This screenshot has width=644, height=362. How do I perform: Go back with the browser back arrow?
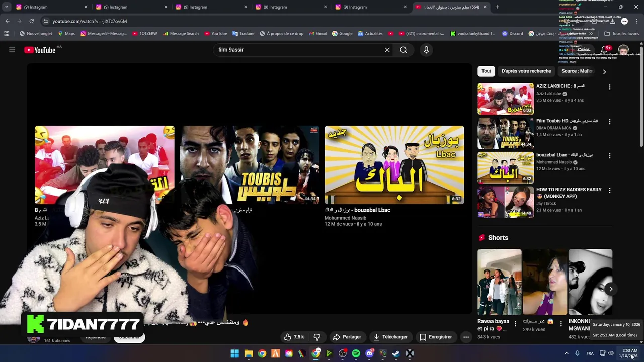click(7, 21)
